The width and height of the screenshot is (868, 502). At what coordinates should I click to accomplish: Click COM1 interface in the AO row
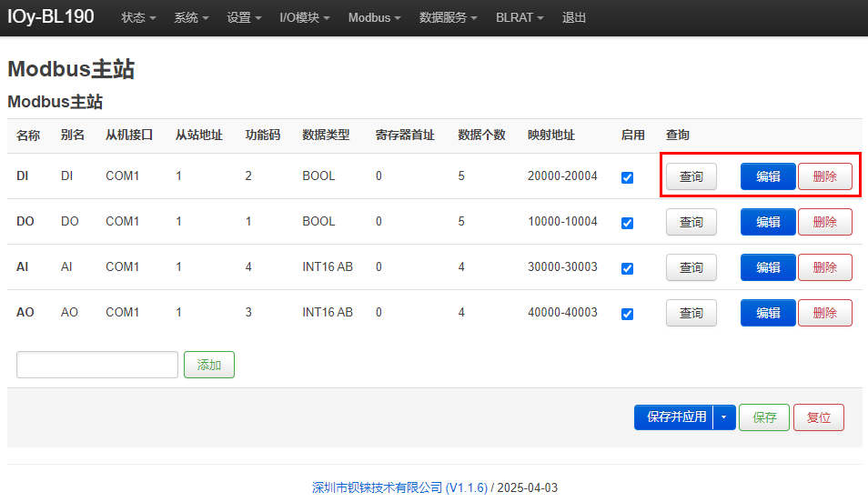click(x=122, y=312)
